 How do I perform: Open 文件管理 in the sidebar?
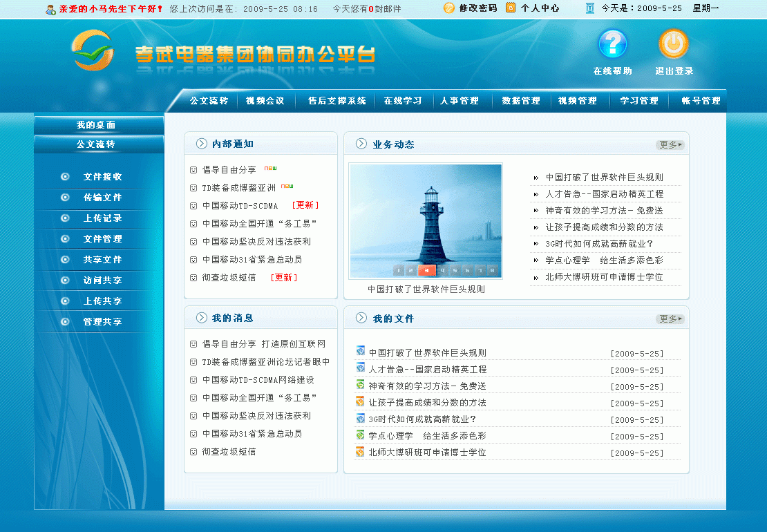point(103,238)
